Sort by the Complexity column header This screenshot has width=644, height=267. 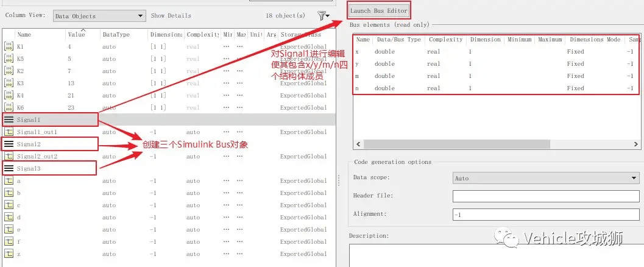202,35
